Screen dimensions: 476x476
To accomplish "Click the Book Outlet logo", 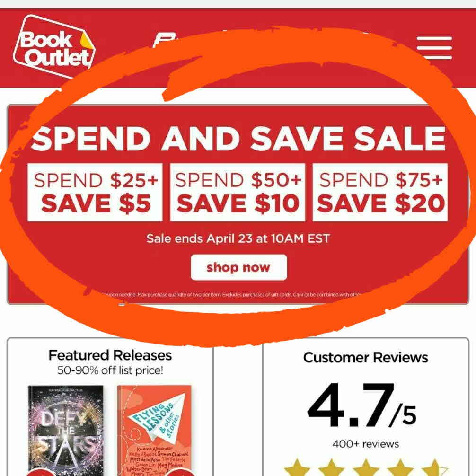I will point(54,47).
